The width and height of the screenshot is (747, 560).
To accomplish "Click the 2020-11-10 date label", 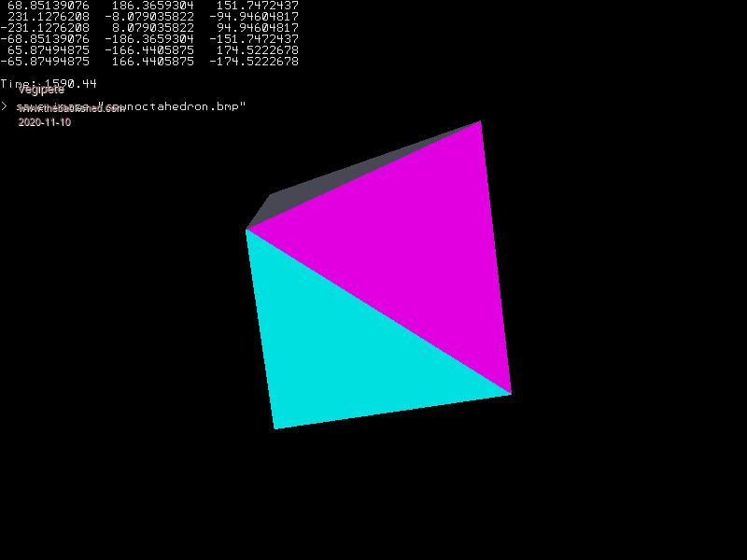I will point(45,122).
